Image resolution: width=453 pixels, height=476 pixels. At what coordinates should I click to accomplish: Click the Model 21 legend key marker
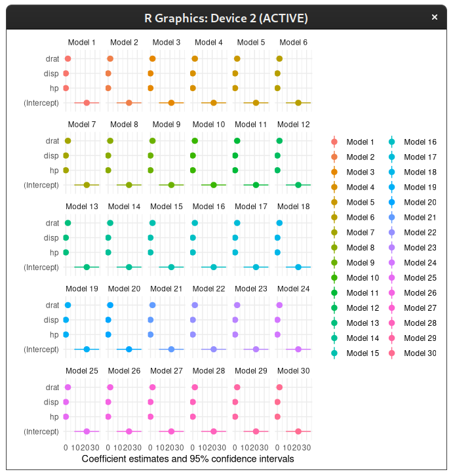[391, 218]
